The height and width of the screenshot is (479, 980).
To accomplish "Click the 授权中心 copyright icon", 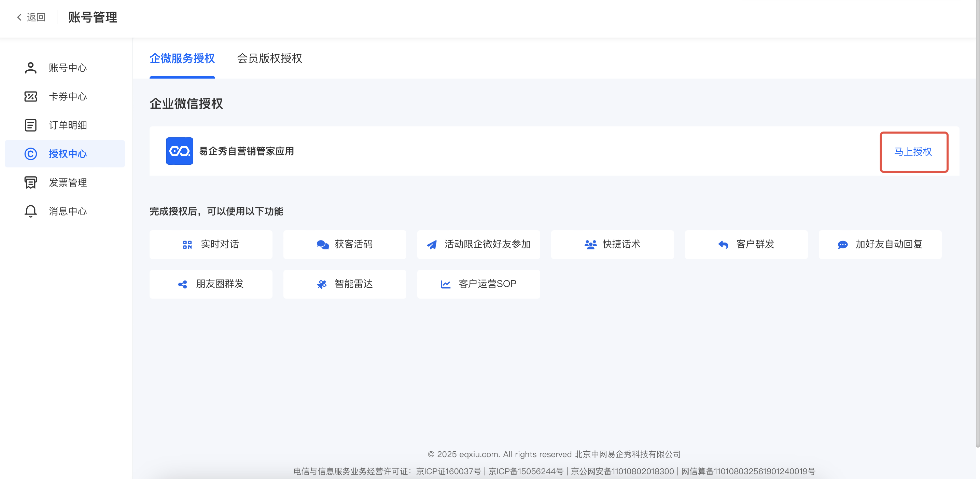I will [x=30, y=154].
